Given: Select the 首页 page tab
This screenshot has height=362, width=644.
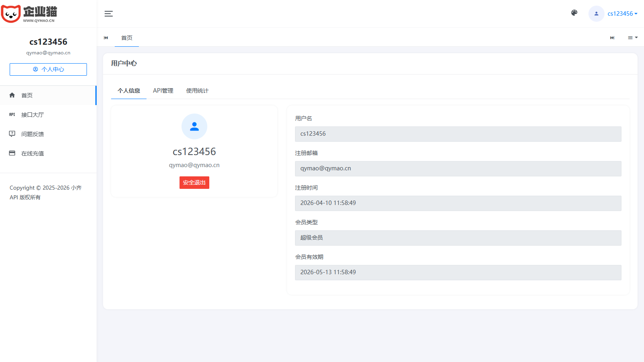Looking at the screenshot, I should [127, 38].
